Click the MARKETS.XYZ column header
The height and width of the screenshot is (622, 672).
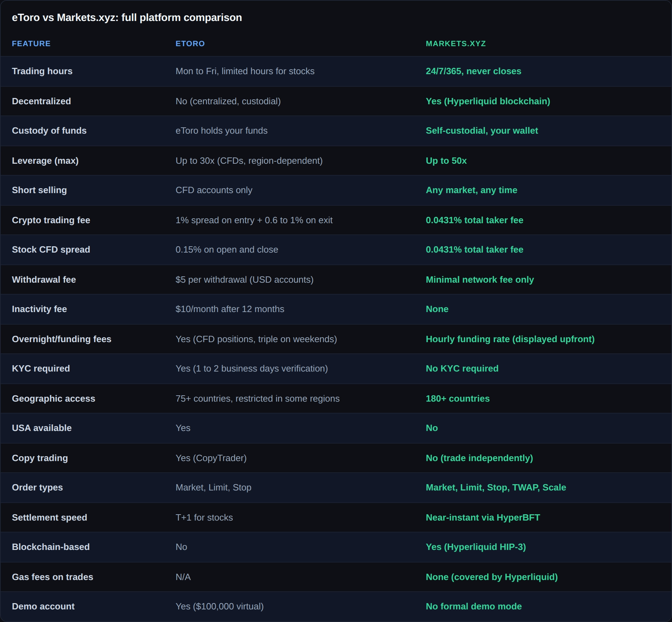(456, 44)
